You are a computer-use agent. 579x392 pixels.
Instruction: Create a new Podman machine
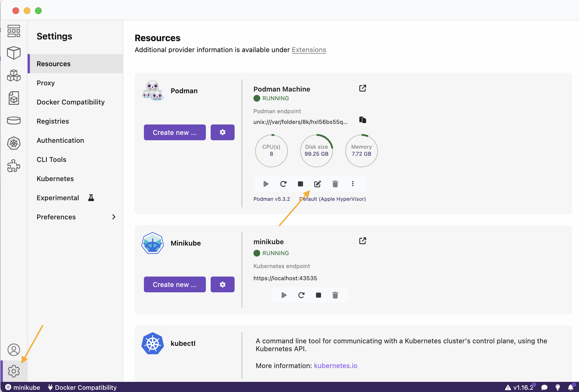(x=175, y=132)
